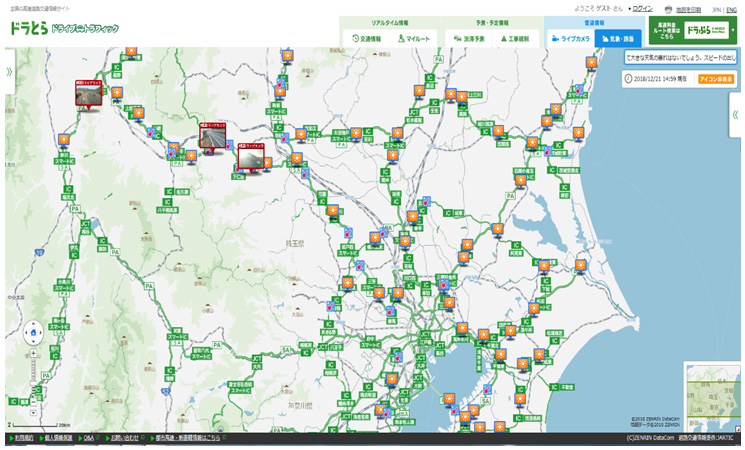Expand the right side panel chevron
This screenshot has height=450, width=745.
pos(736,114)
